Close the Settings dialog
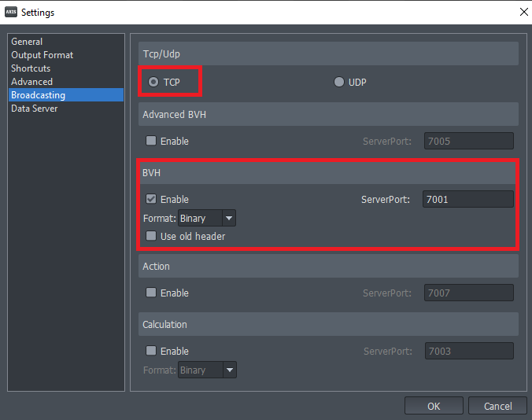This screenshot has width=532, height=420. coord(523,13)
